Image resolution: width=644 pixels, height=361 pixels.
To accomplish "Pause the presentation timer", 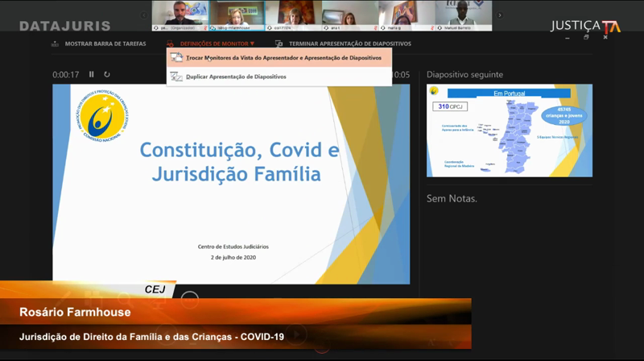I will [91, 74].
